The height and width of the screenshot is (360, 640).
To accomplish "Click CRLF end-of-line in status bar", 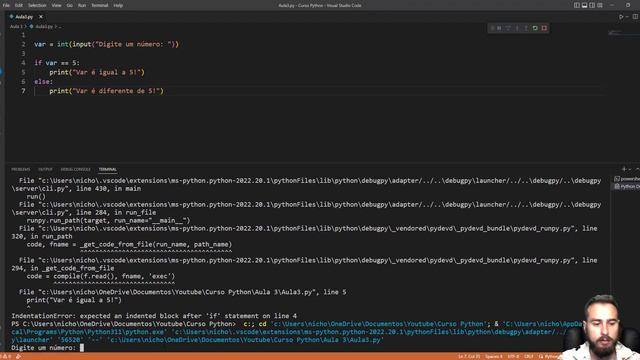I will coord(529,356).
